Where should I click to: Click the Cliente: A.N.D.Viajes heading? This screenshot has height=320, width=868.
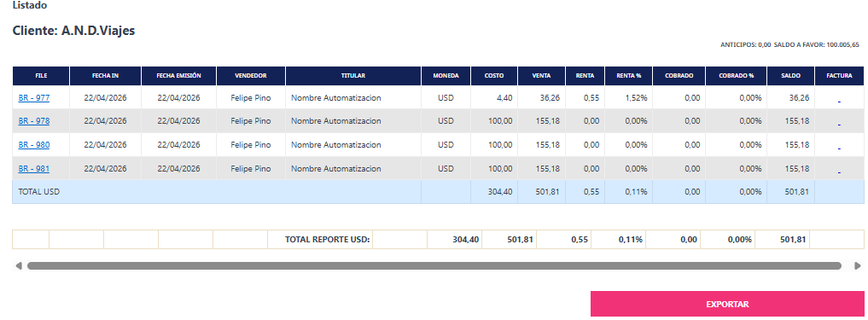pyautogui.click(x=73, y=31)
